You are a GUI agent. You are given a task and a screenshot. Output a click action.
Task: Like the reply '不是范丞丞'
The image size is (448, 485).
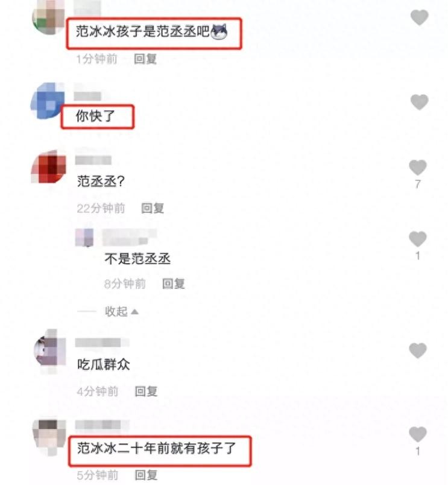[x=418, y=239]
